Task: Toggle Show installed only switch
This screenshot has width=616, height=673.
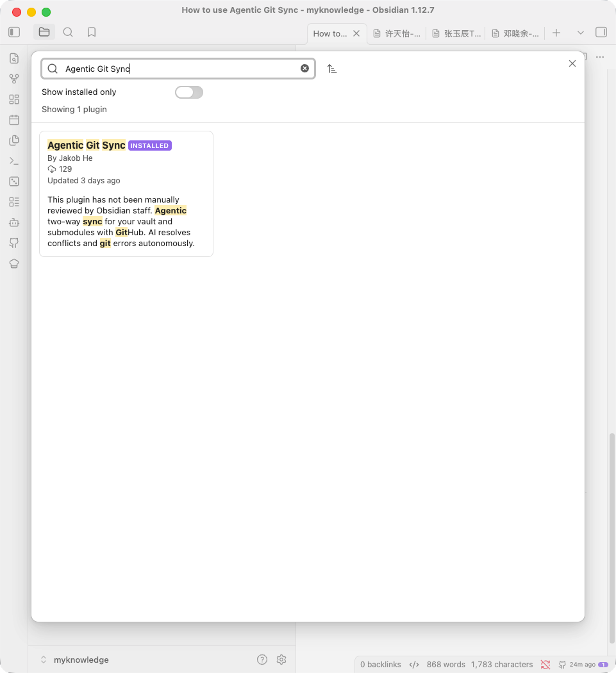Action: (189, 92)
